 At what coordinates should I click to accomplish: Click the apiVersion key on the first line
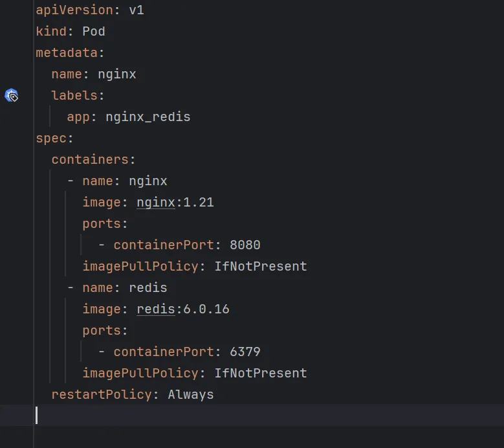pyautogui.click(x=74, y=10)
